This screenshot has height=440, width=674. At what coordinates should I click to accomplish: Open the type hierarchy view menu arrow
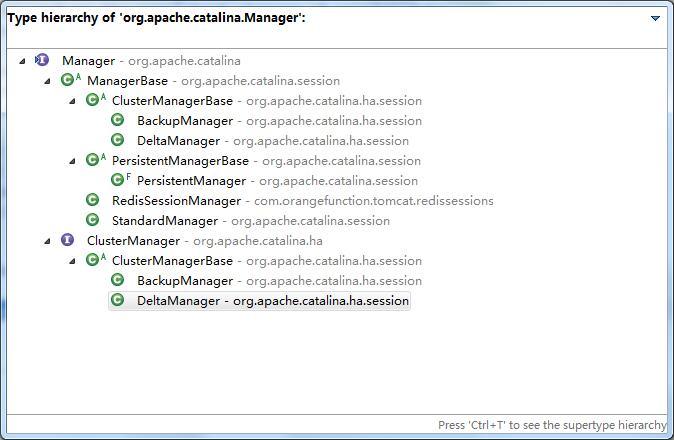click(655, 18)
